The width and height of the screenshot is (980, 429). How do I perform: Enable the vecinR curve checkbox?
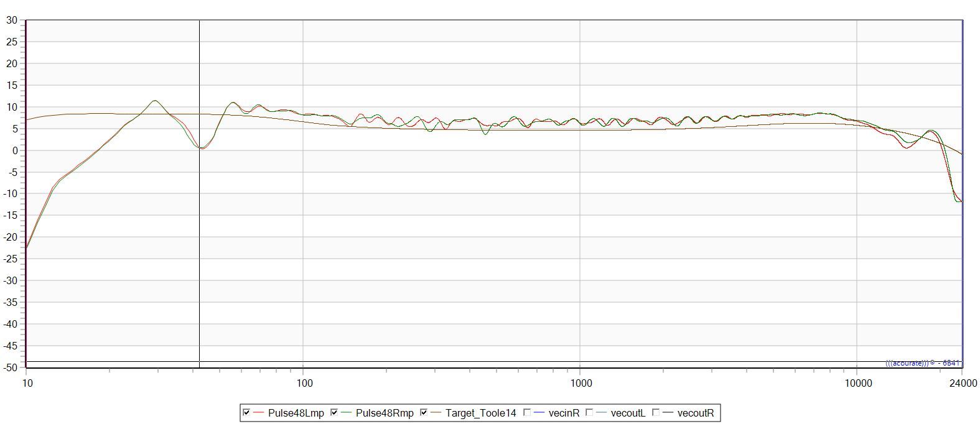coord(527,412)
